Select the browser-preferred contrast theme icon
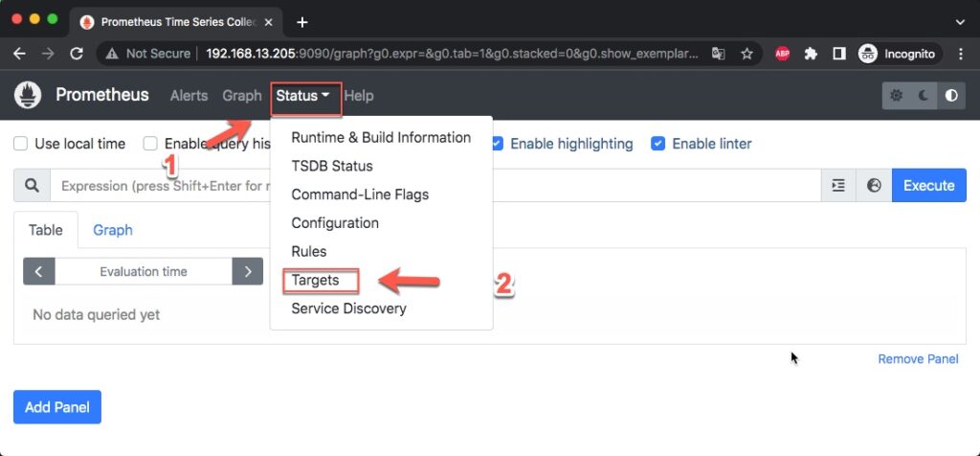Viewport: 980px width, 456px height. tap(951, 96)
